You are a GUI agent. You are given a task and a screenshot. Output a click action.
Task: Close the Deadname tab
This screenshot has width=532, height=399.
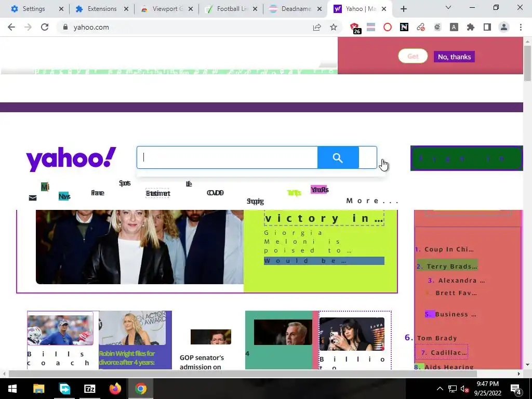pyautogui.click(x=320, y=9)
